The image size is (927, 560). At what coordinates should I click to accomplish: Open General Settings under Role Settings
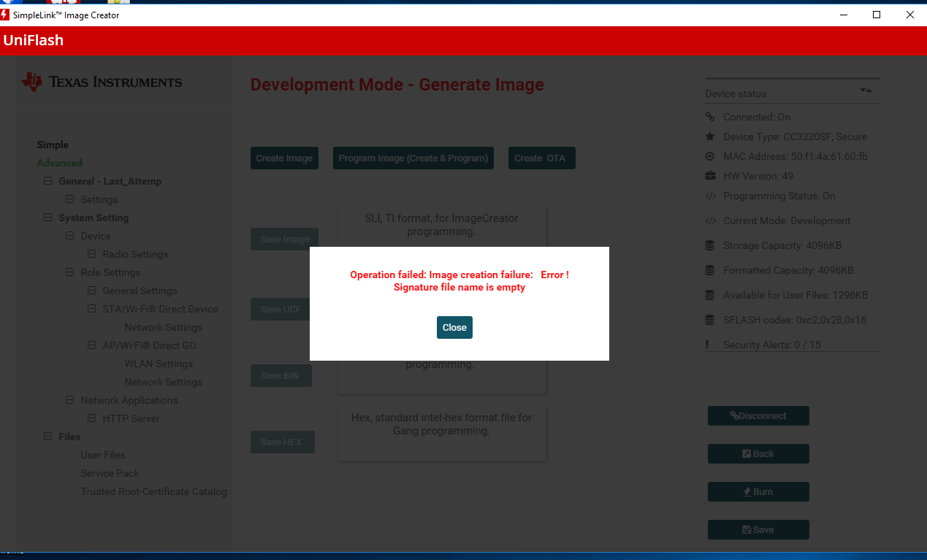coord(140,291)
